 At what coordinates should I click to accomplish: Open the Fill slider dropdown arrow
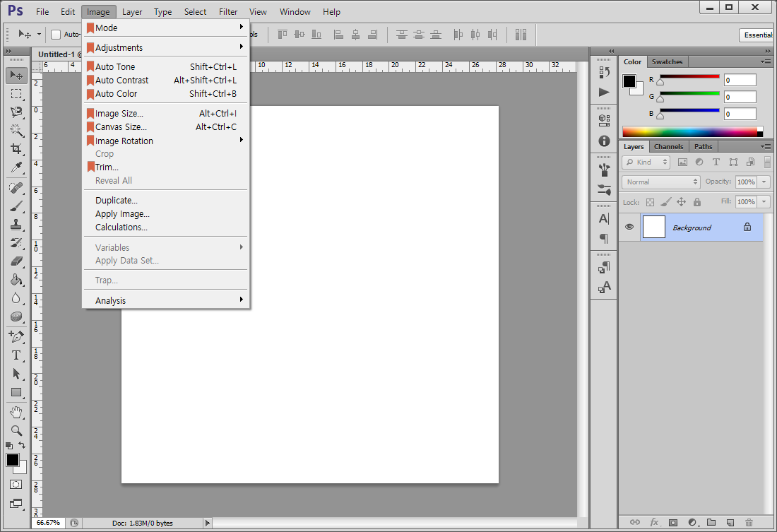tap(764, 202)
